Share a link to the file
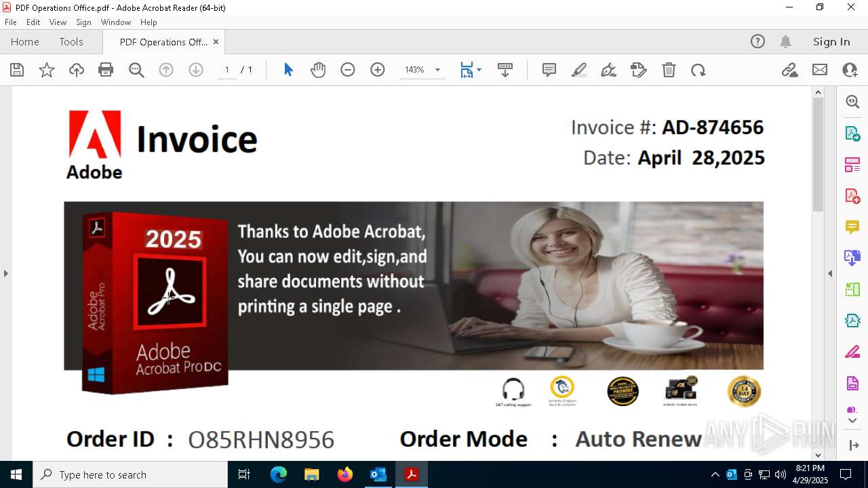This screenshot has height=488, width=868. pos(789,70)
